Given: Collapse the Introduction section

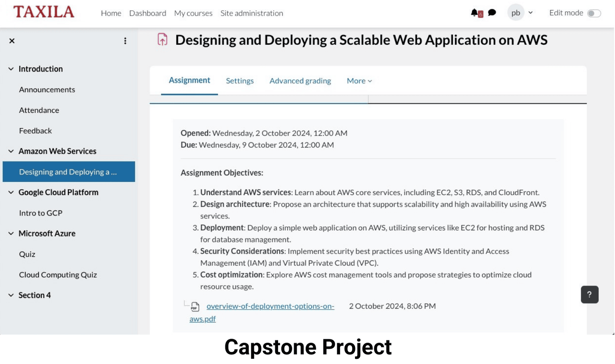Looking at the screenshot, I should point(11,69).
